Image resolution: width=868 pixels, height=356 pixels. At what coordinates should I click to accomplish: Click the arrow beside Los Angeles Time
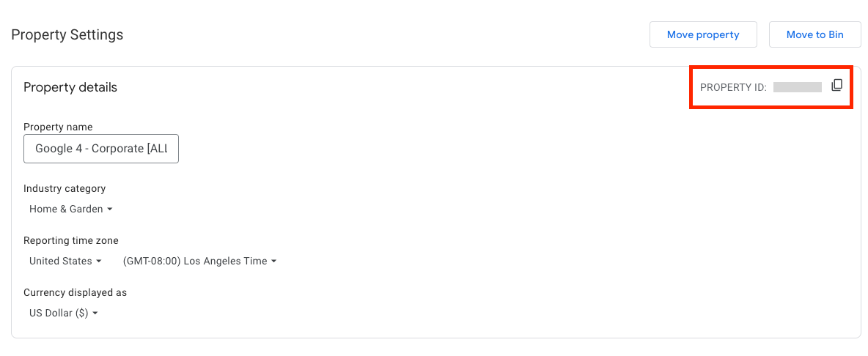click(x=273, y=262)
